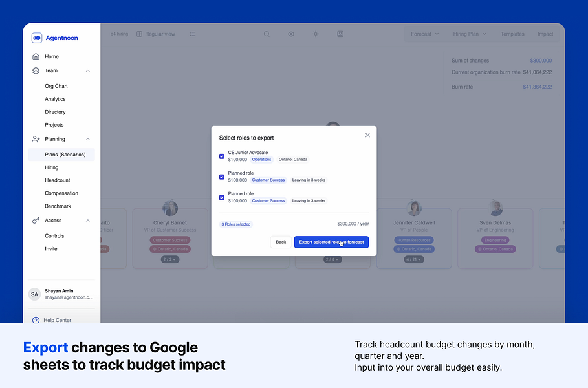Expand Cheryl Barnet's 2/2 reports badge
Screen dimensions: 588x388
point(170,259)
